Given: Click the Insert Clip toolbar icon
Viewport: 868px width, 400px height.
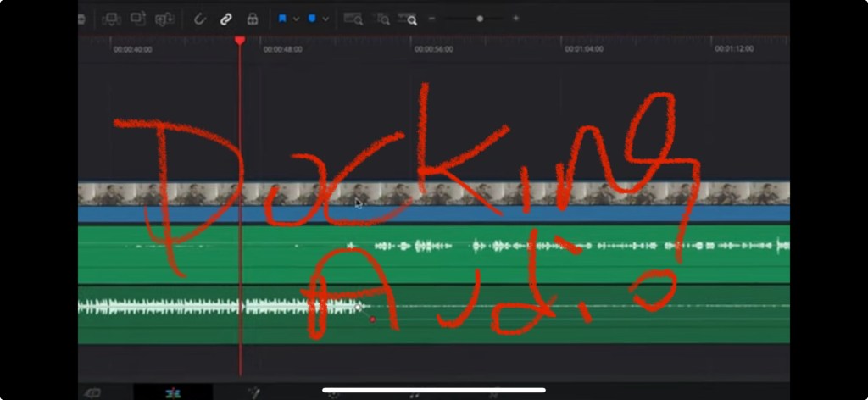Looking at the screenshot, I should click(x=111, y=19).
